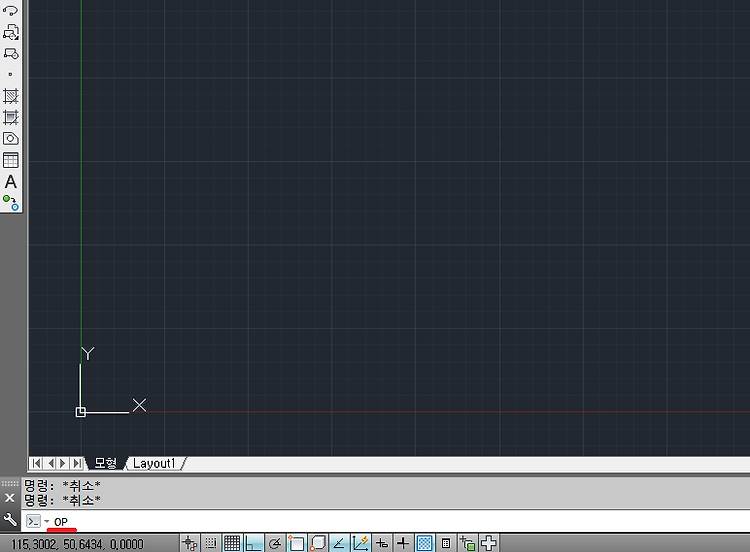Image resolution: width=750 pixels, height=552 pixels.
Task: Switch to the Layout1 tab
Action: click(x=154, y=463)
